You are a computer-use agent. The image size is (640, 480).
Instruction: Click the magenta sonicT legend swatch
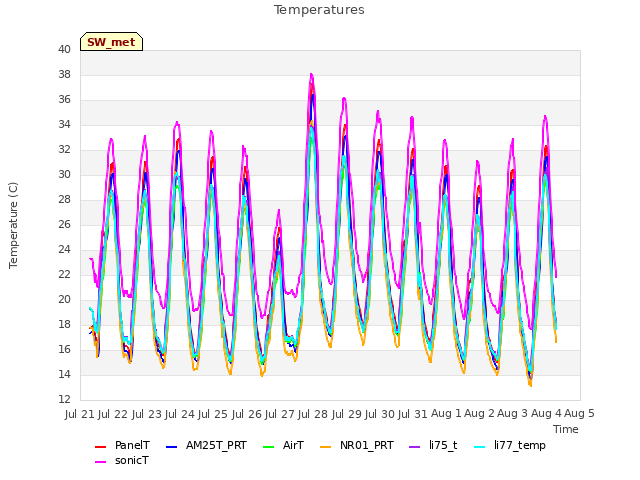point(100,462)
